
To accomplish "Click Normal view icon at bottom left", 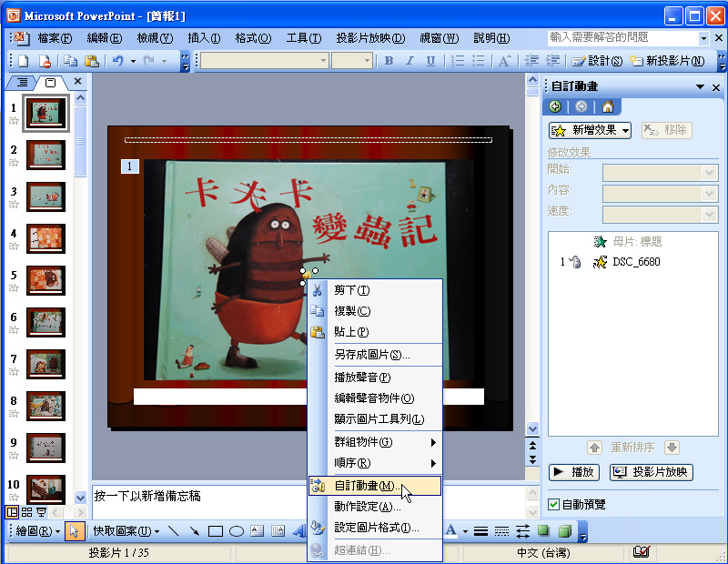I will pos(12,512).
